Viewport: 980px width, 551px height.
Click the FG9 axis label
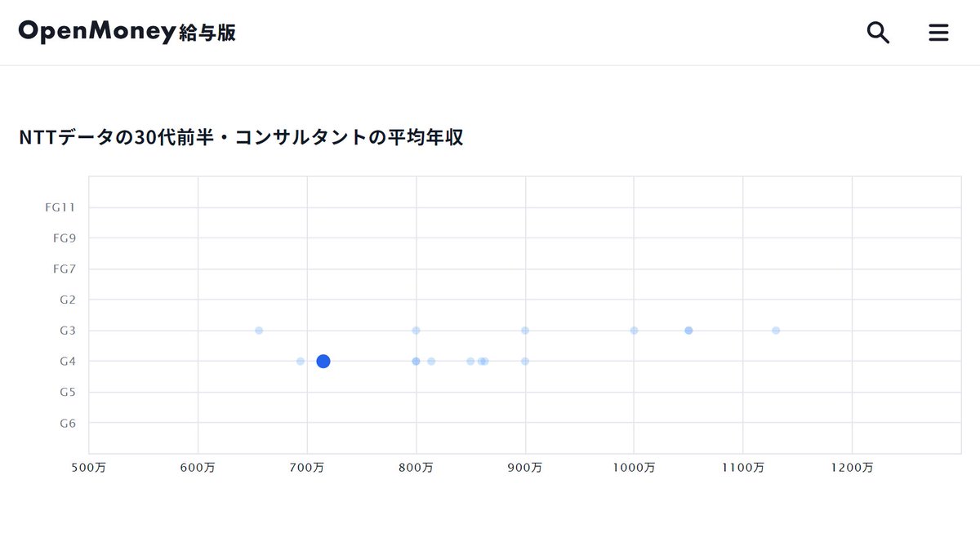point(64,238)
